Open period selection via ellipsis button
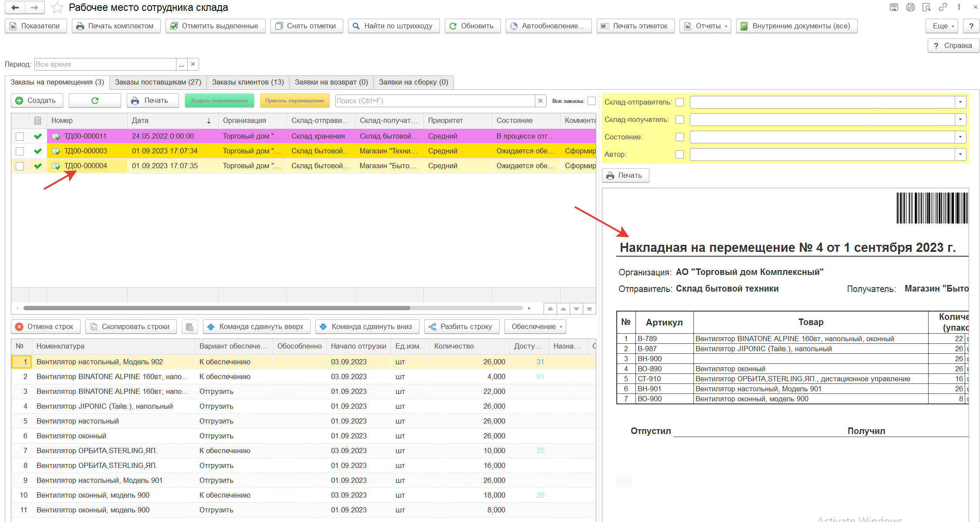 182,64
